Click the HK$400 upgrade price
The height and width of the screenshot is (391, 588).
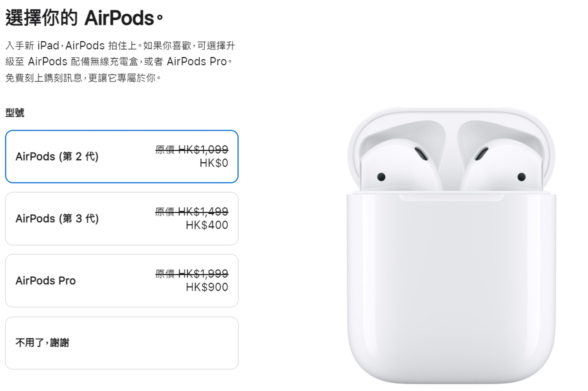tap(207, 225)
